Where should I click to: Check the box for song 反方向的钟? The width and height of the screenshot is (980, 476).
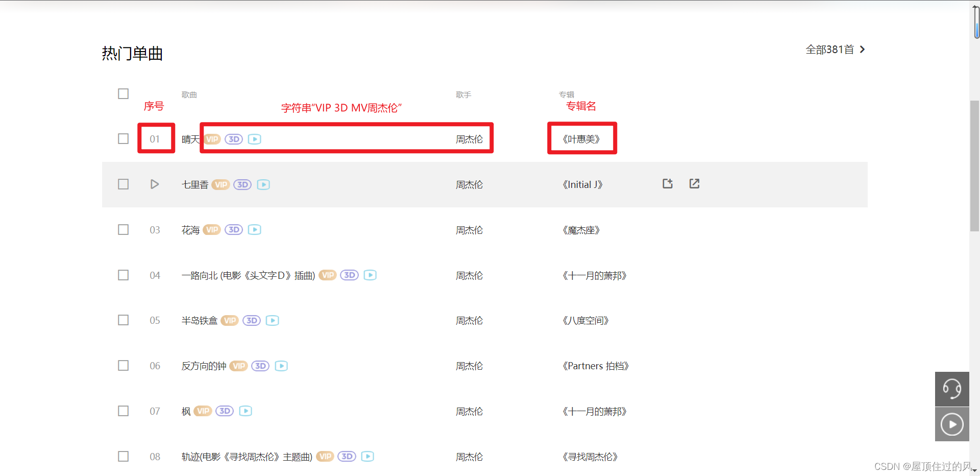123,366
